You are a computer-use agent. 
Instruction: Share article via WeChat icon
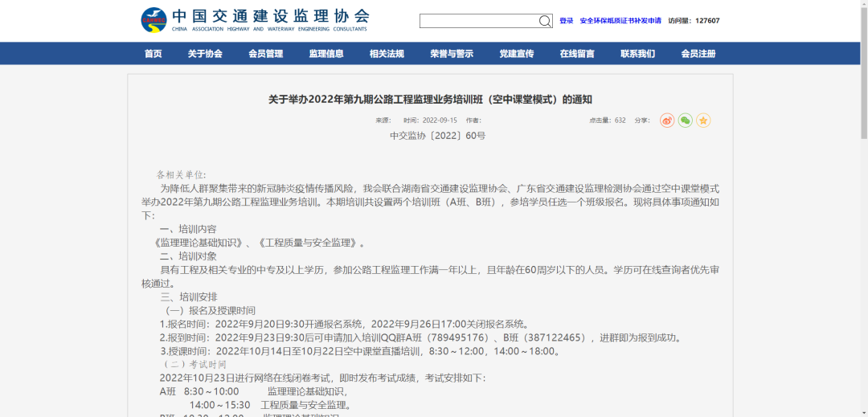[x=685, y=121]
